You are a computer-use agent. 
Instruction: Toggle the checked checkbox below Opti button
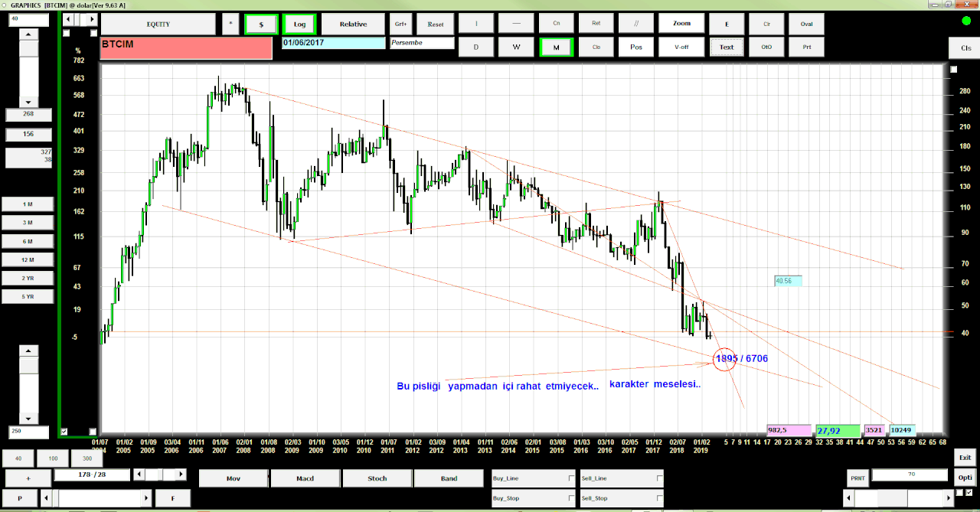[x=969, y=492]
